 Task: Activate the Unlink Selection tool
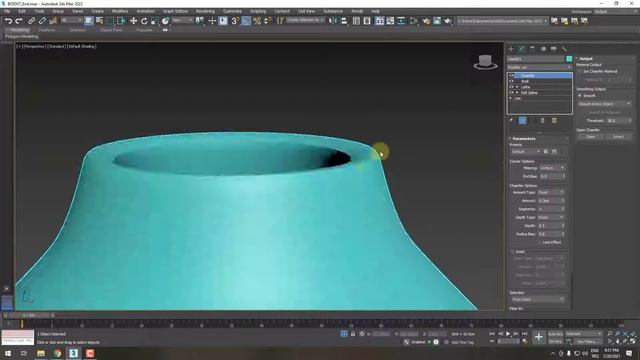click(42, 21)
